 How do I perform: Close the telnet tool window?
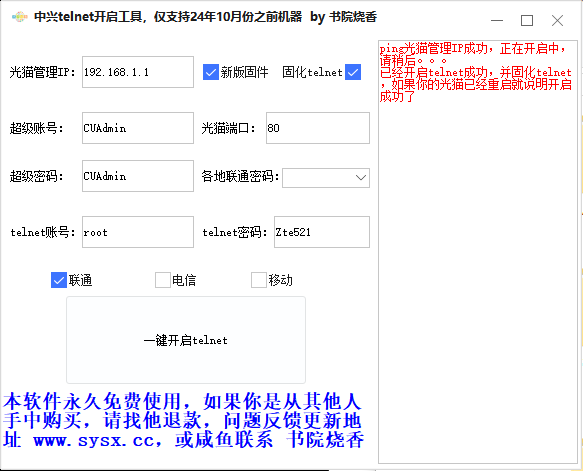click(x=557, y=20)
